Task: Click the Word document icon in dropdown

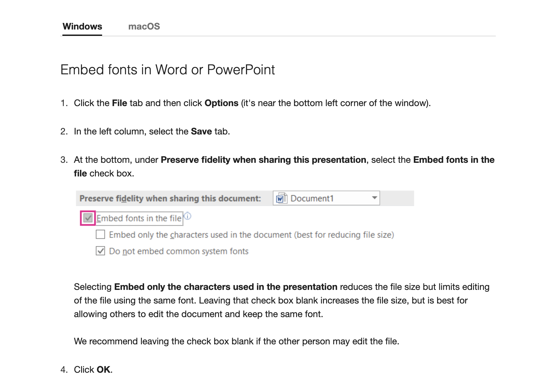Action: (282, 198)
